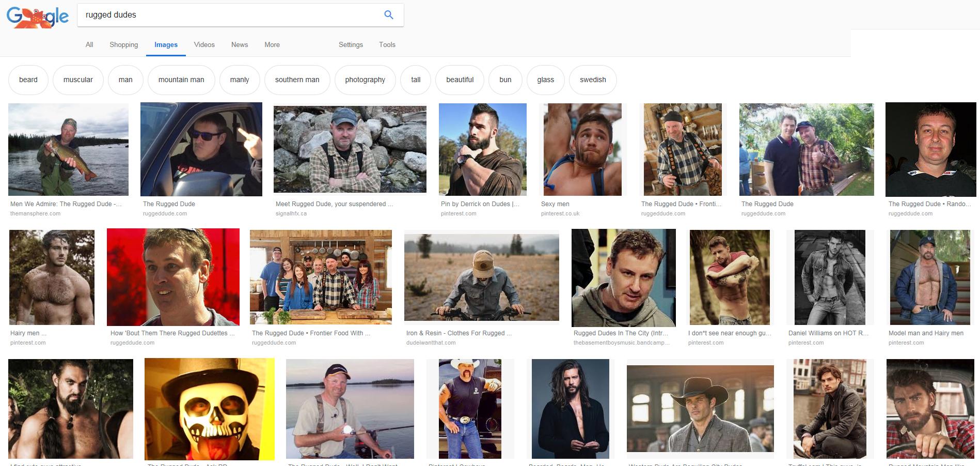Viewport: 980px width, 466px height.
Task: Select the Images tab
Action: click(166, 45)
